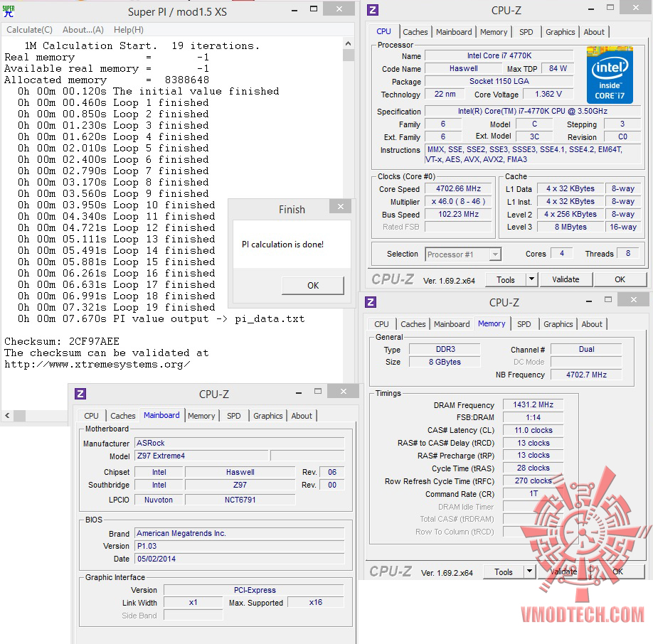653x644 pixels.
Task: Switch to Graphics tab in top CPU-Z window
Action: [560, 32]
